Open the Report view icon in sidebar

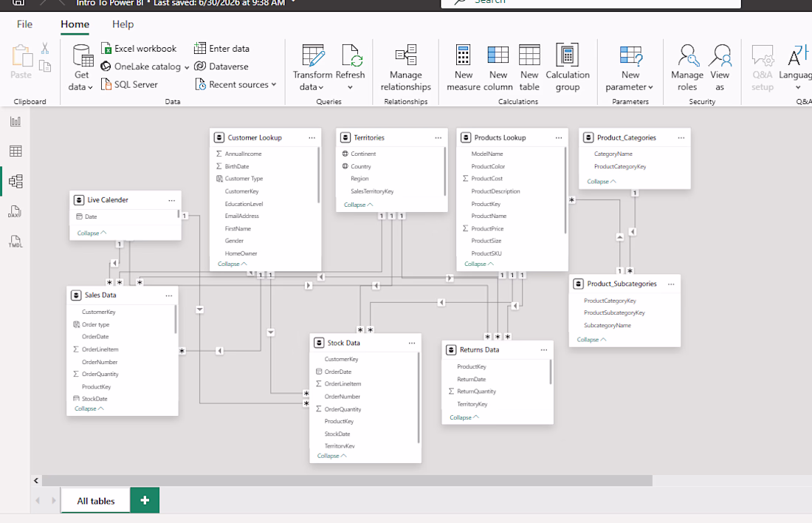click(x=16, y=121)
